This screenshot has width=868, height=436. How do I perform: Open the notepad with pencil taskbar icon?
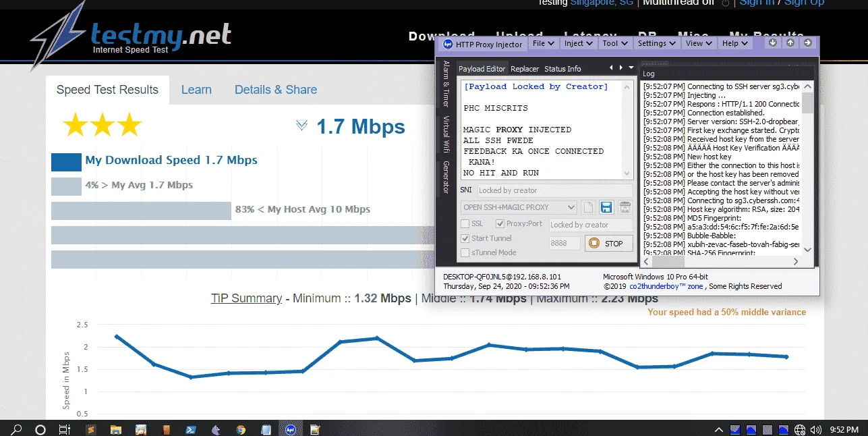pyautogui.click(x=315, y=429)
